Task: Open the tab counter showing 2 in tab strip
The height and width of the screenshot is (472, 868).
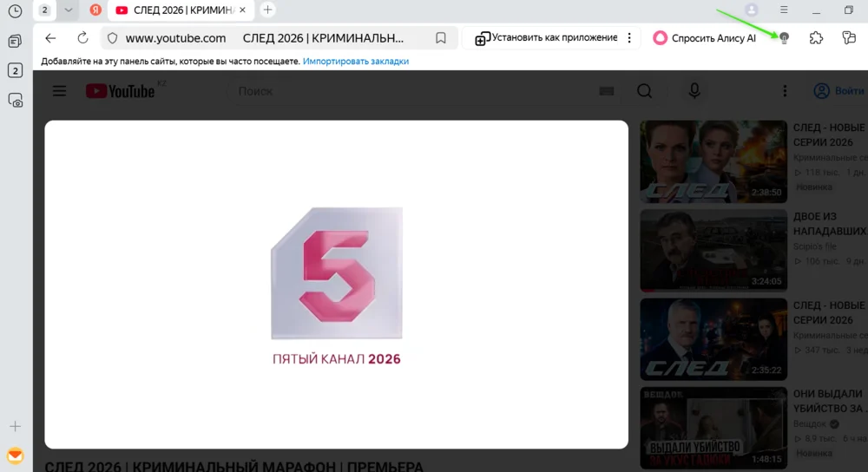Action: 45,10
